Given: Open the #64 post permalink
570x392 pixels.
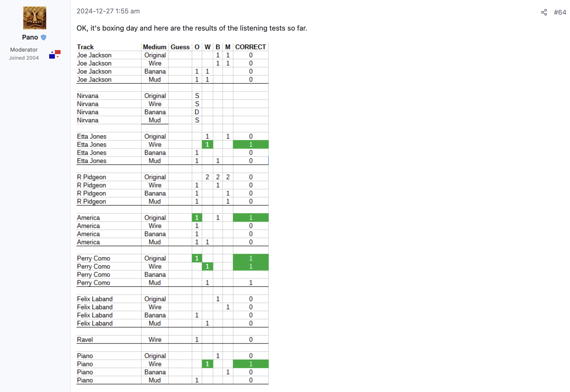Looking at the screenshot, I should tap(560, 12).
